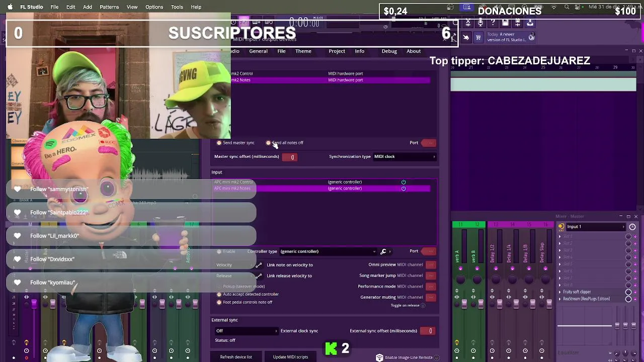
Task: Toggle Fruity soft clipper effect on/off circle
Action: coord(628,292)
